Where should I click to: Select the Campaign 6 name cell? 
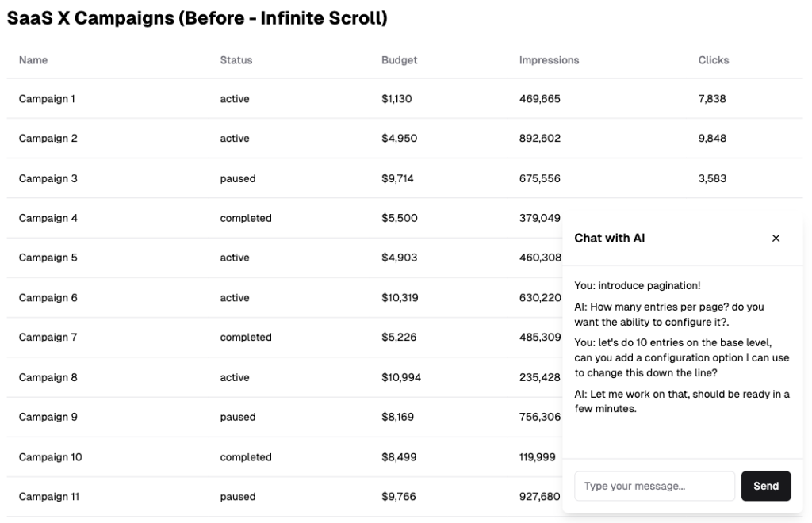(x=48, y=297)
